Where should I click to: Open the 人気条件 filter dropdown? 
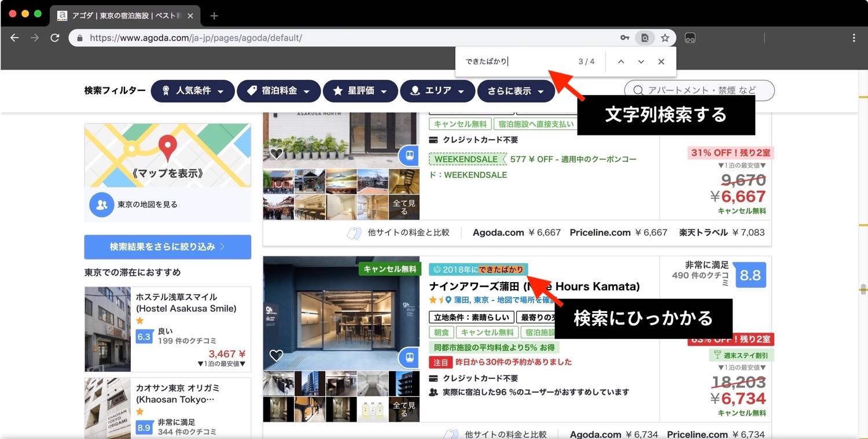(x=193, y=90)
